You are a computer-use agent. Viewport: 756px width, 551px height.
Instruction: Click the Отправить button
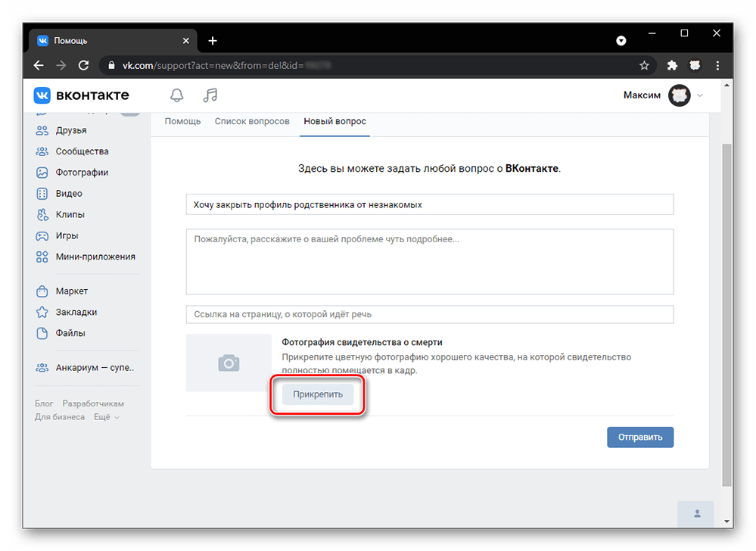pyautogui.click(x=639, y=437)
